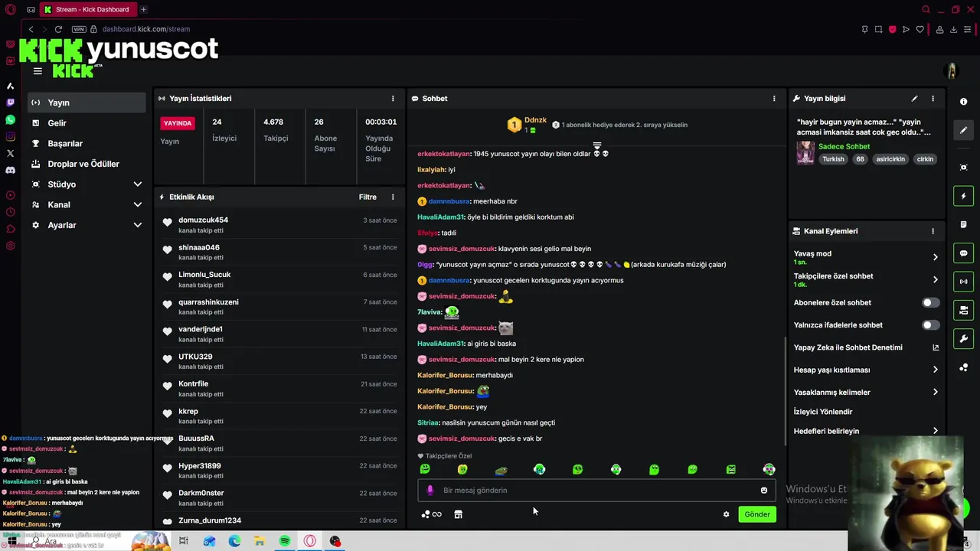Open the emoji picker in message box
Screen dimensions: 980x551
[763, 491]
